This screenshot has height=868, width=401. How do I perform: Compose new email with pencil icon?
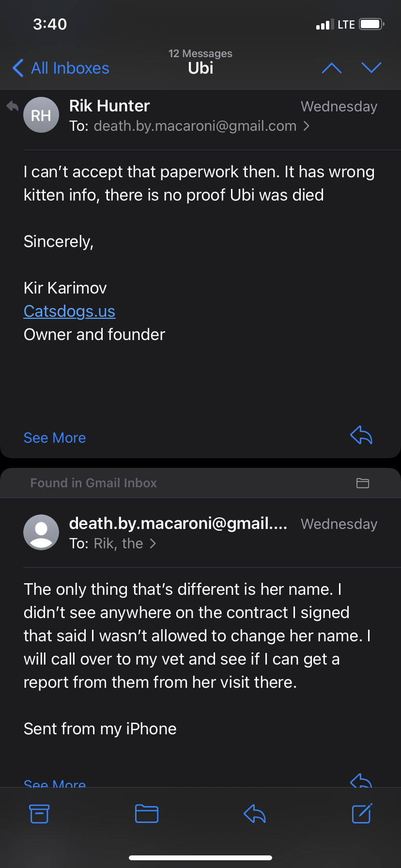tap(362, 813)
